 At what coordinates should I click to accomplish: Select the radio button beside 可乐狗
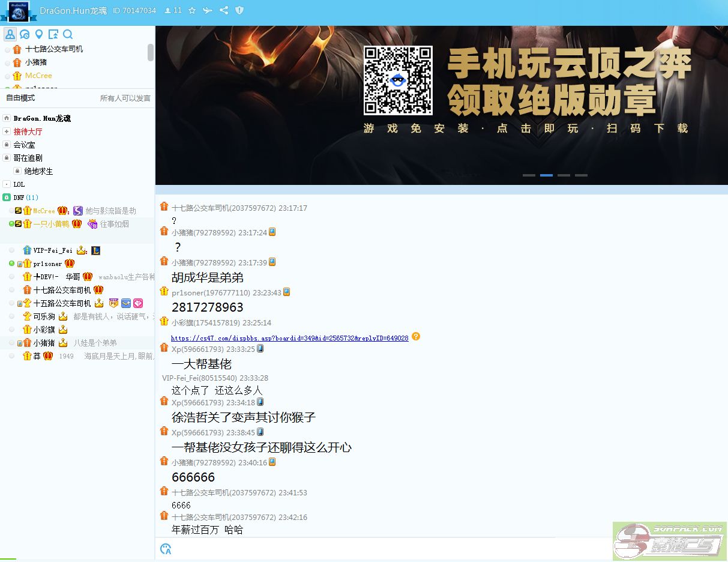pos(12,316)
